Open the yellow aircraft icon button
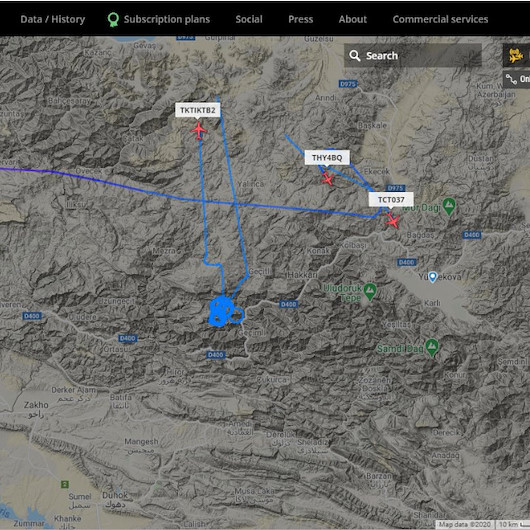The image size is (530, 530). pos(516,55)
